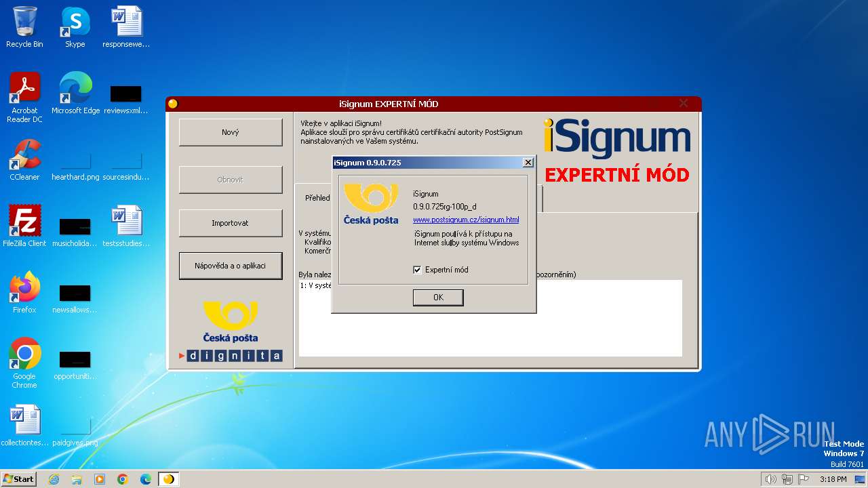Open the Google Chrome desktop shortcut
This screenshot has height=488, width=868.
[x=24, y=363]
